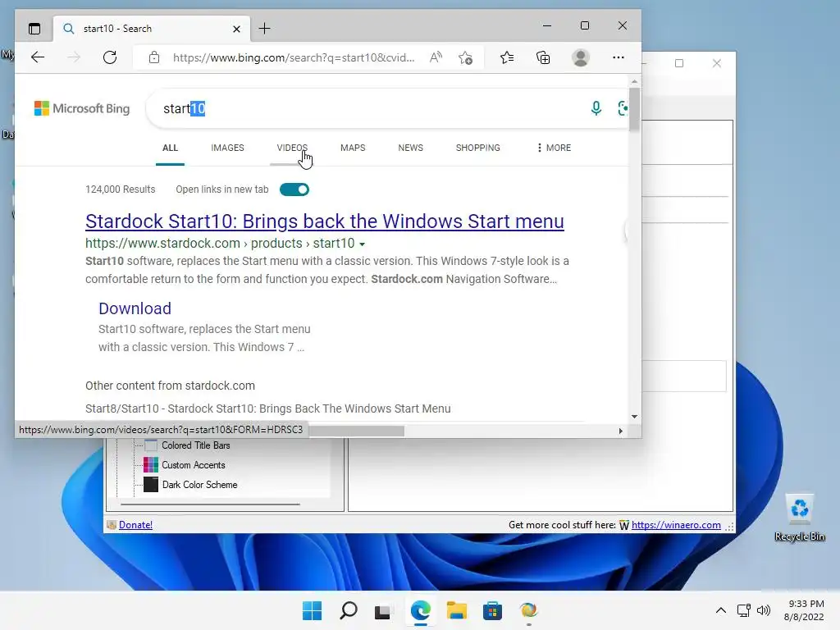840x630 pixels.
Task: Select the ALL results tab
Action: point(170,148)
